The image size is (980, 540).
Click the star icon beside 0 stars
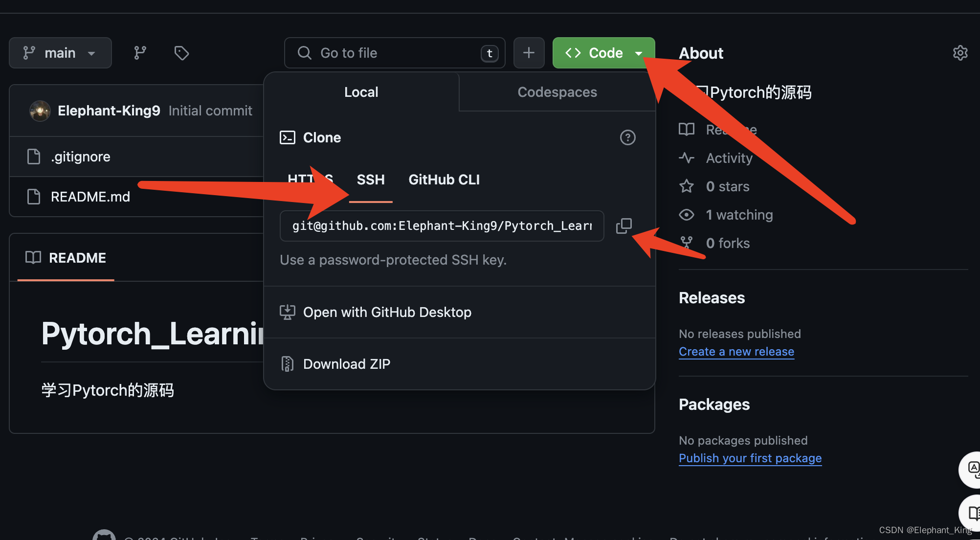(x=687, y=186)
